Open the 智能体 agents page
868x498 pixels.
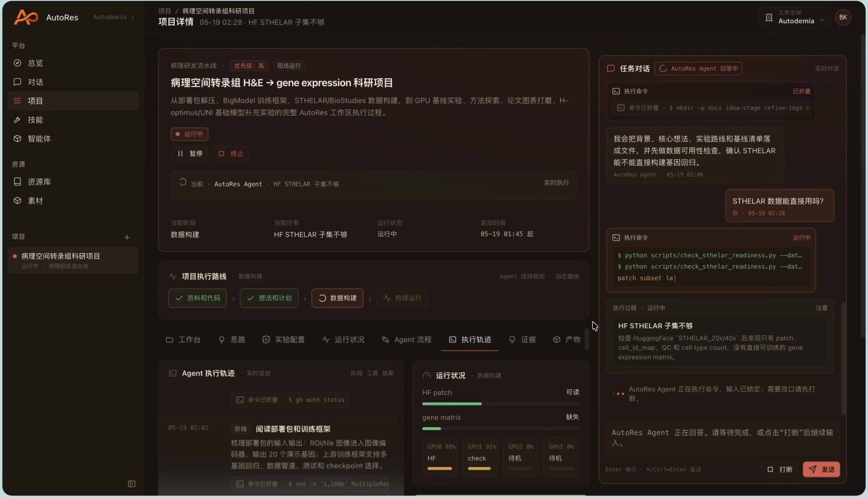(73, 139)
